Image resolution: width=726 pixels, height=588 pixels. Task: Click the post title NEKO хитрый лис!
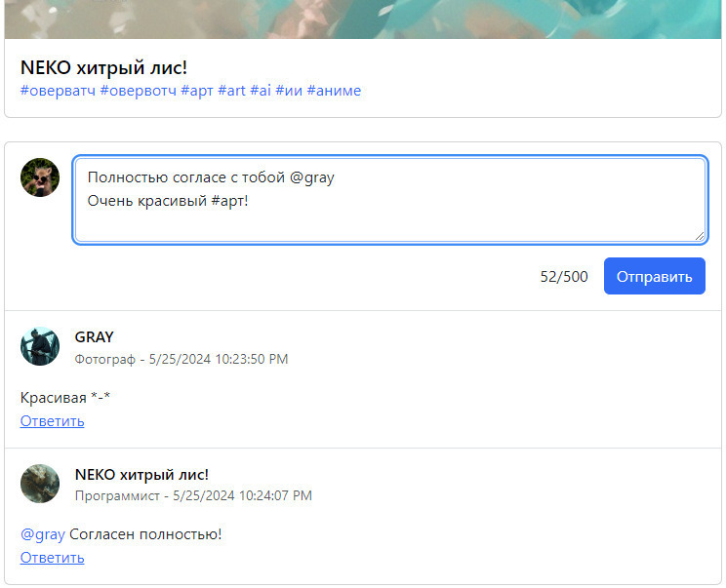pos(103,67)
